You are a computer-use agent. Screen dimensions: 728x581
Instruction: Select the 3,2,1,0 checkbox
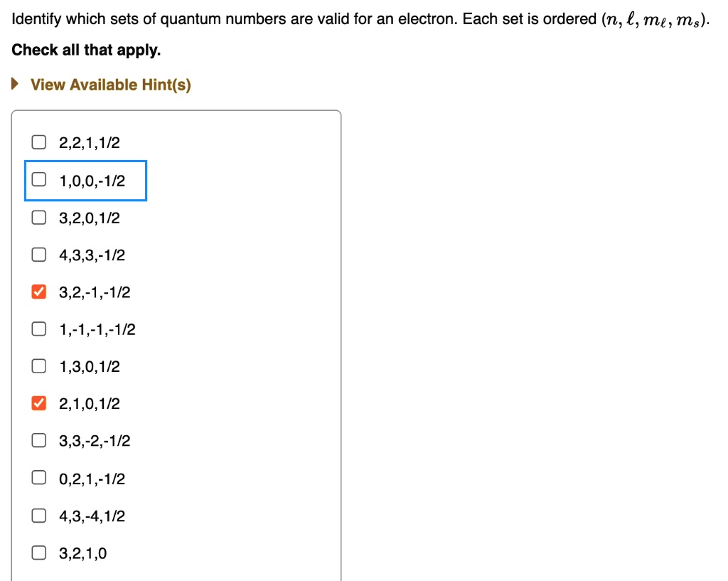tap(38, 553)
